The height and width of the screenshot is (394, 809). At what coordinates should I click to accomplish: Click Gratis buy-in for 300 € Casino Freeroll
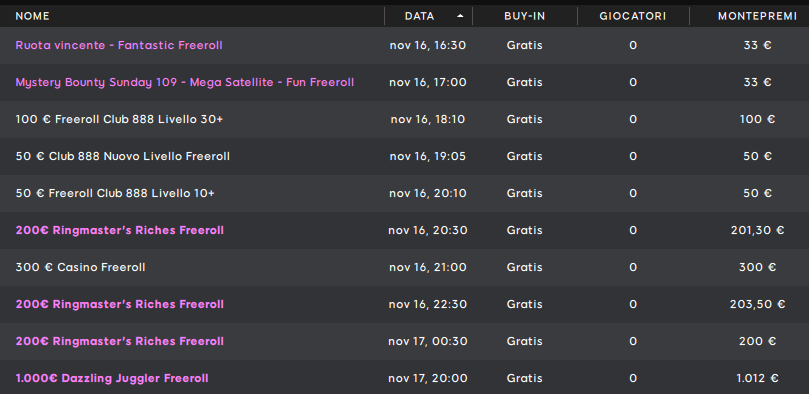tap(524, 268)
